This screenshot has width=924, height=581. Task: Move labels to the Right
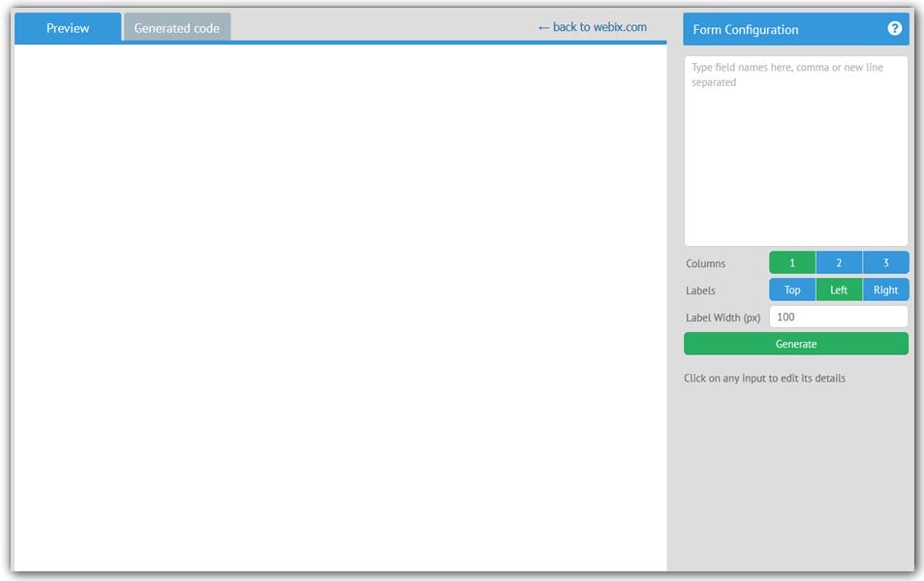884,289
